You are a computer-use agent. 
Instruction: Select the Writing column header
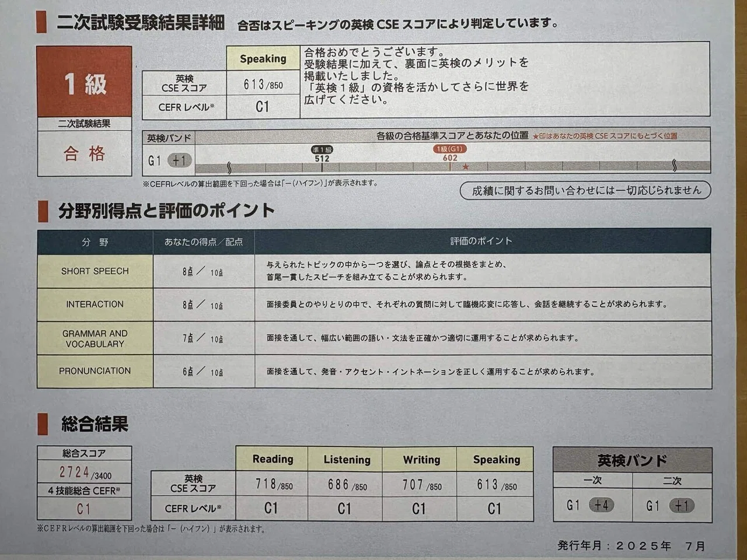click(421, 460)
